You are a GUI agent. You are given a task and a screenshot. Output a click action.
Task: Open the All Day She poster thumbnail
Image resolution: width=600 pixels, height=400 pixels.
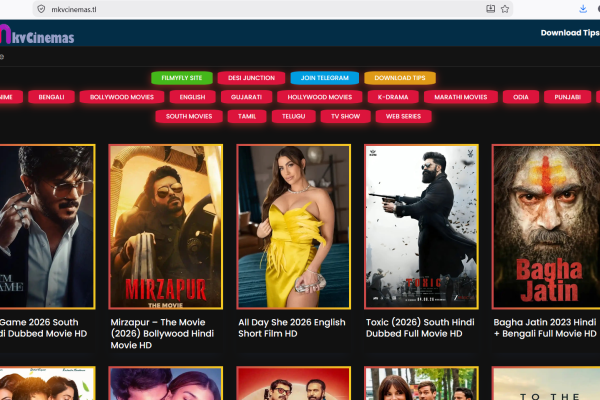(293, 227)
